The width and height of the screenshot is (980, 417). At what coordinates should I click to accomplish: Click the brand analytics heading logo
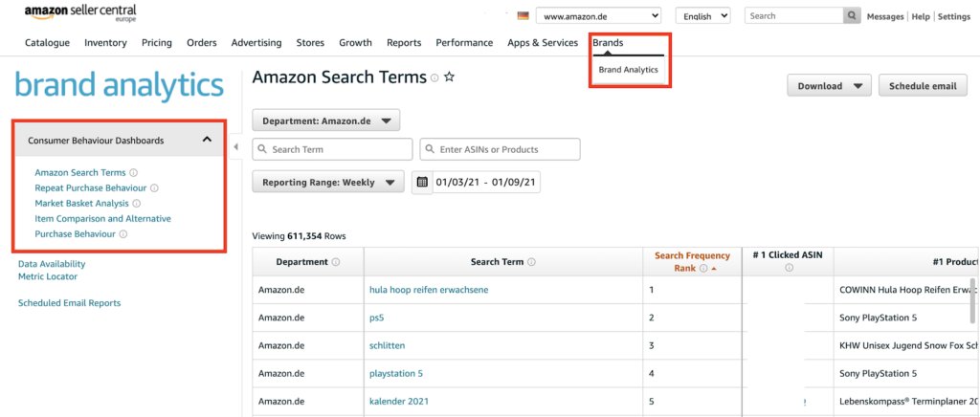point(119,85)
